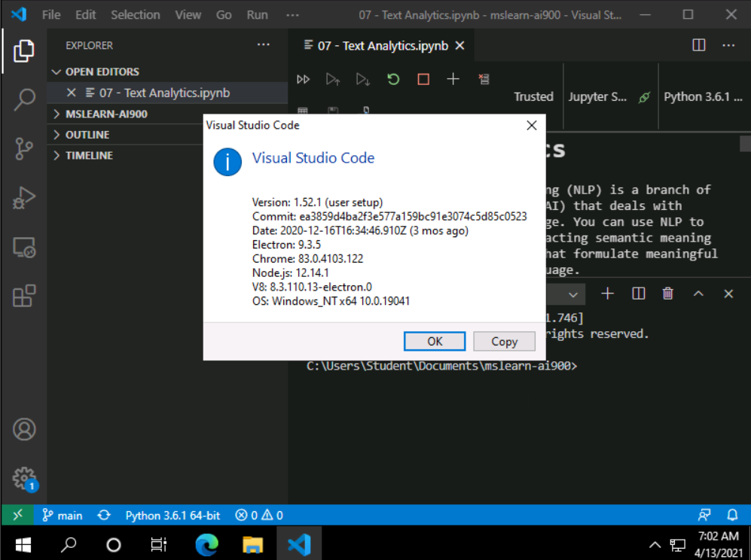Open the Accounts icon
Image resolution: width=751 pixels, height=560 pixels.
tap(24, 429)
